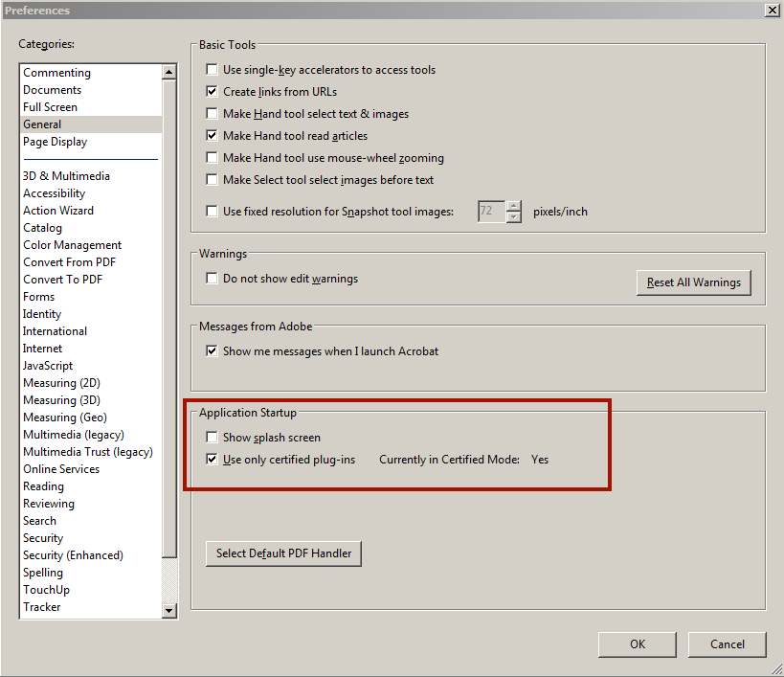Viewport: 784px width, 677px height.
Task: Enable "Make Hand tool select text & images"
Action: click(212, 114)
